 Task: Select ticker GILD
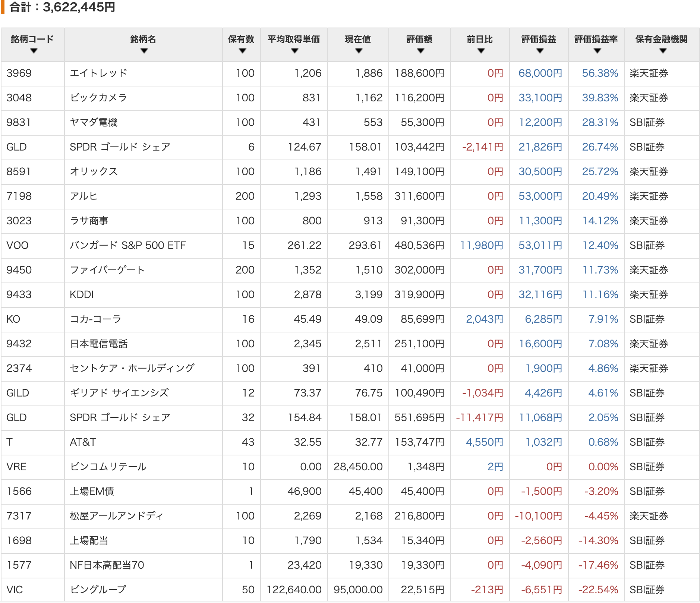(x=18, y=393)
